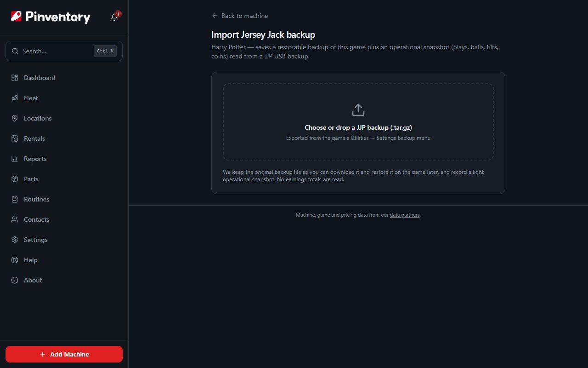This screenshot has height=368, width=588.
Task: Click the Dashboard grid icon
Action: pyautogui.click(x=15, y=78)
